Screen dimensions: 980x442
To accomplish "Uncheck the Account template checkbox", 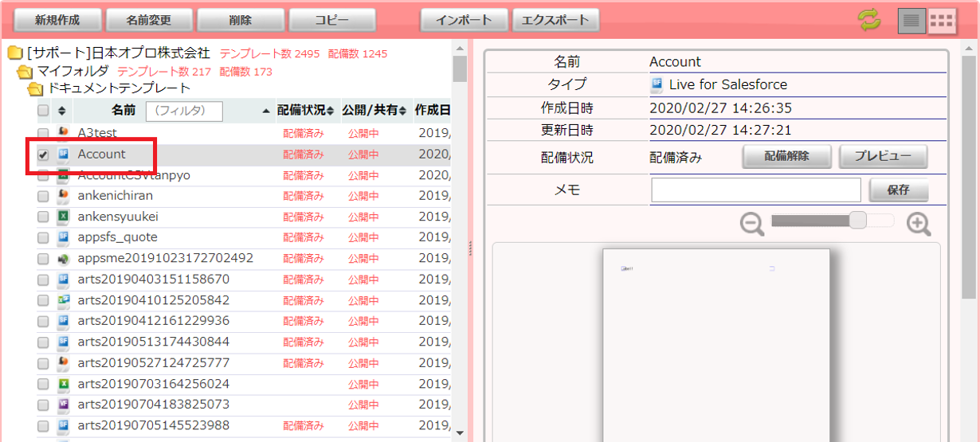I will point(43,155).
